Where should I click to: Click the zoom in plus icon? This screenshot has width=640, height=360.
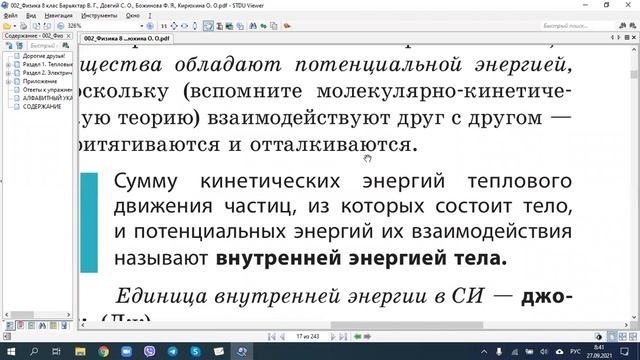point(150,26)
